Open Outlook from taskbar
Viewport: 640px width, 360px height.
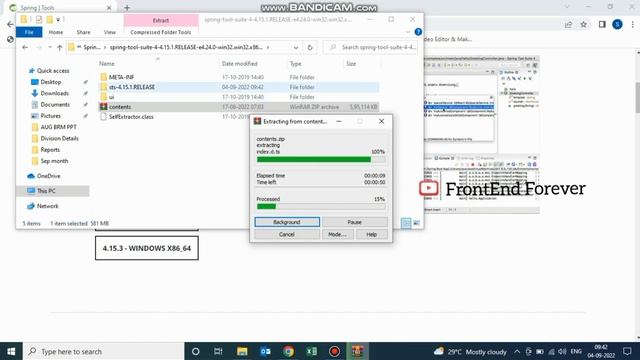pos(265,351)
